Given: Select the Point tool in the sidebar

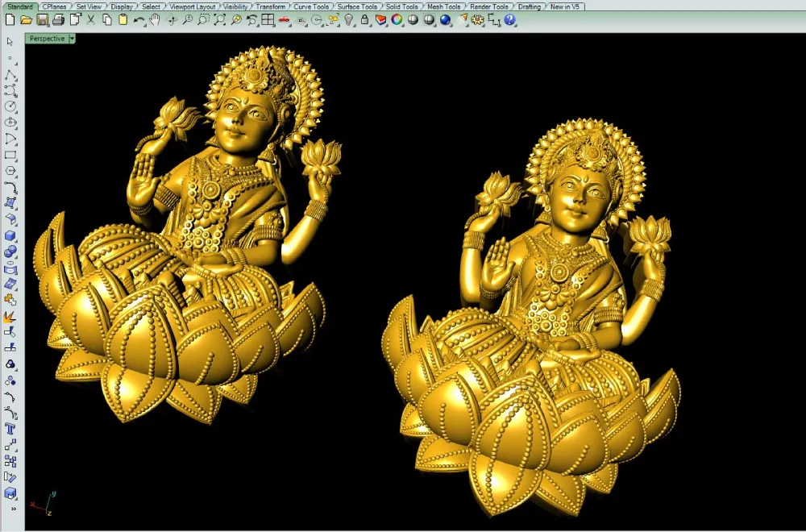Looking at the screenshot, I should (10, 58).
